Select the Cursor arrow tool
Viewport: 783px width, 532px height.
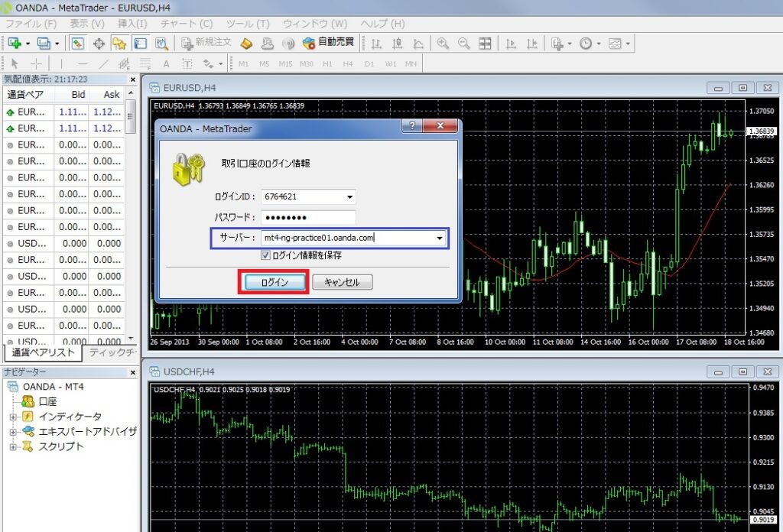tap(14, 64)
